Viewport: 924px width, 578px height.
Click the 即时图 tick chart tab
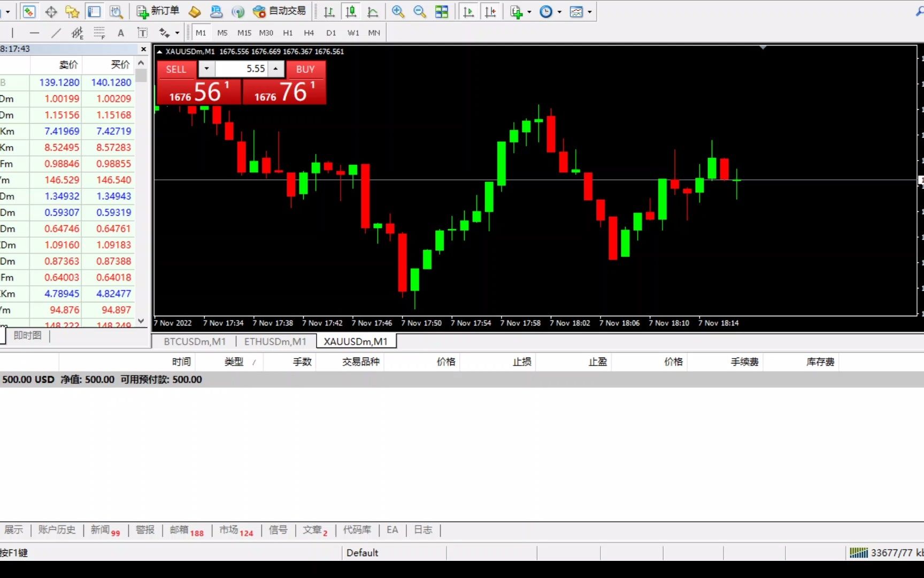27,336
